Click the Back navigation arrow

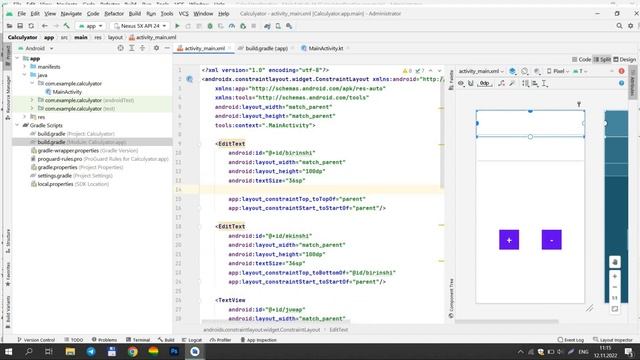pos(45,26)
